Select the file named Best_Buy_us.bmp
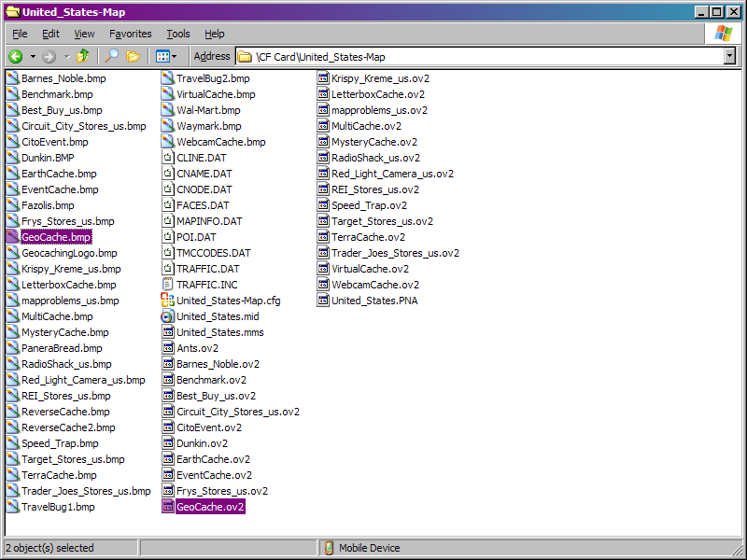747x560 pixels. 62,110
